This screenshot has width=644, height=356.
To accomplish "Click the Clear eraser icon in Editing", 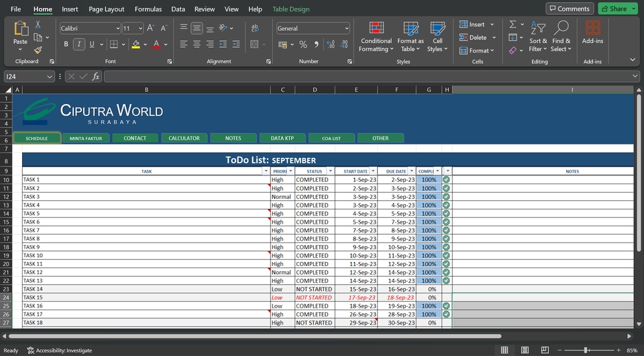I will click(513, 50).
